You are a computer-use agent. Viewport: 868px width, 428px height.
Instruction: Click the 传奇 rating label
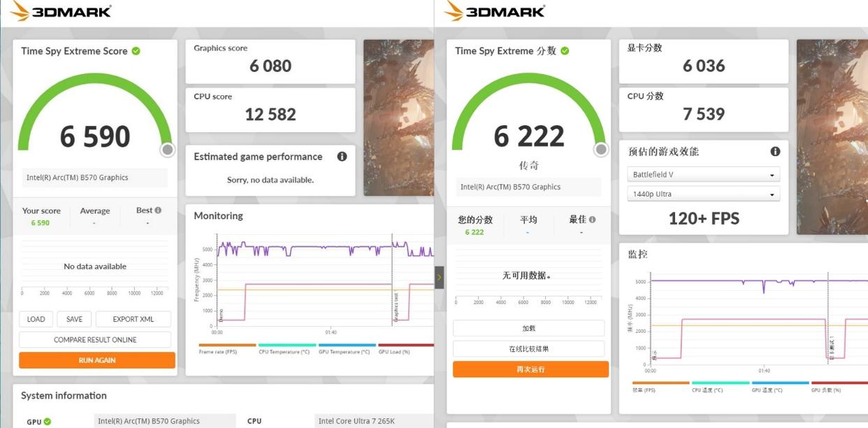529,166
